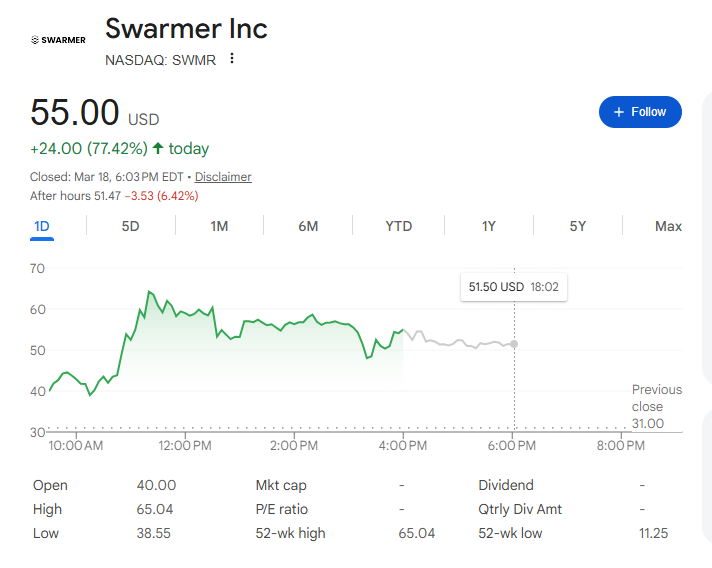Click the plus Follow button
The height and width of the screenshot is (568, 712).
(640, 112)
